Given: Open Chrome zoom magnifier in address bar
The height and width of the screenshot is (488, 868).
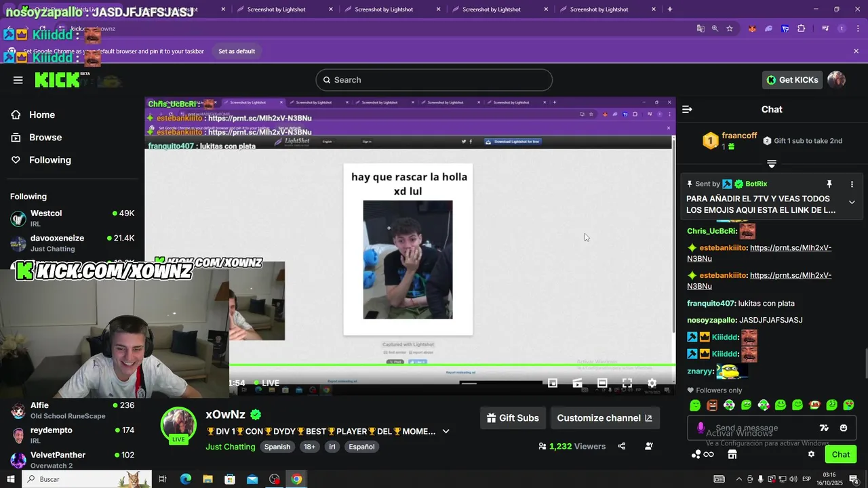Looking at the screenshot, I should pyautogui.click(x=715, y=28).
